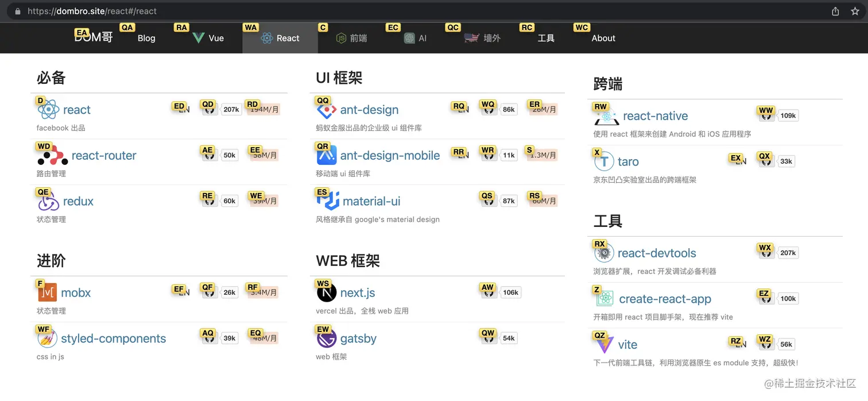Click the taro T logo icon

coord(604,161)
